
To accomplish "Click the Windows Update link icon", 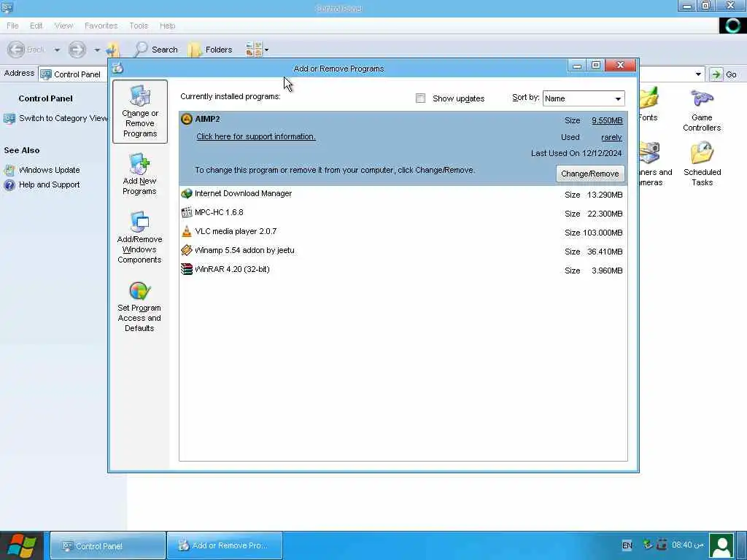I will 9,170.
